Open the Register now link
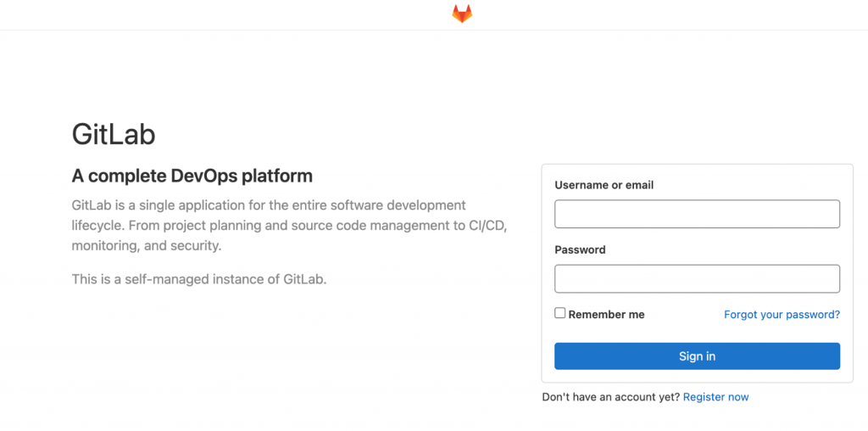The height and width of the screenshot is (431, 868). tap(715, 397)
